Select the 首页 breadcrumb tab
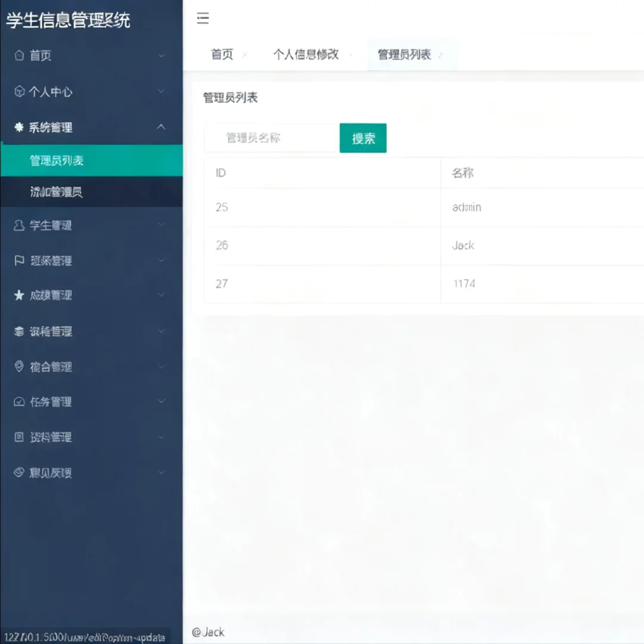The width and height of the screenshot is (644, 644). [221, 54]
